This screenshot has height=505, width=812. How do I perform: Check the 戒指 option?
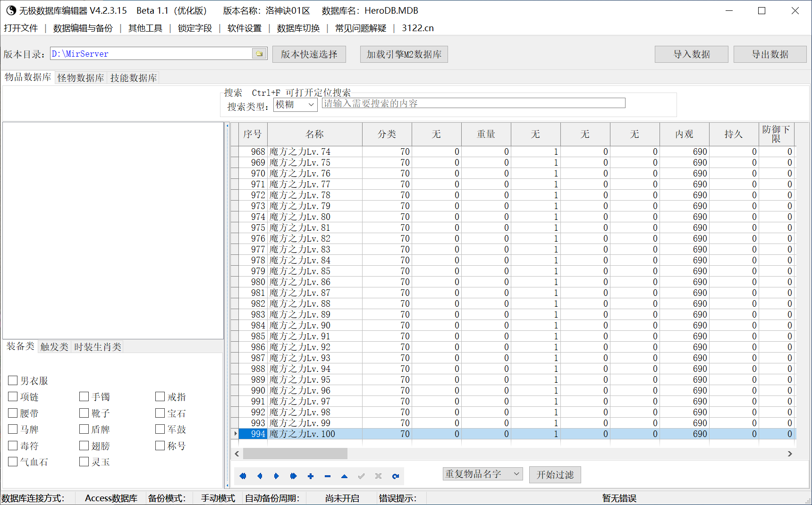coord(160,397)
